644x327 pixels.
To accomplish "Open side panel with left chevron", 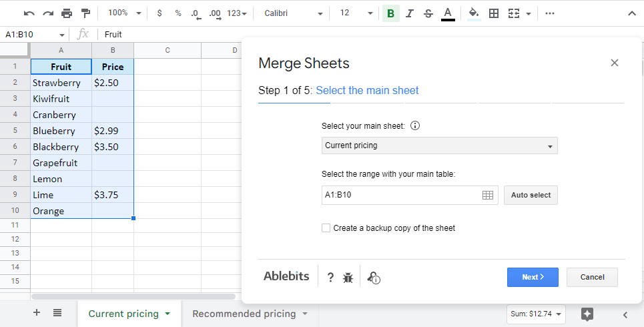I will [x=625, y=315].
